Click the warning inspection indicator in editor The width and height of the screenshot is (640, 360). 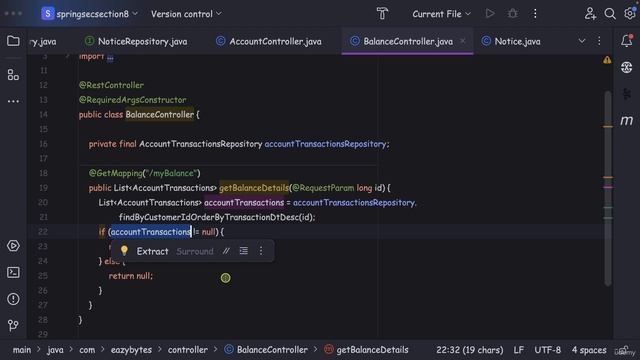click(x=607, y=60)
